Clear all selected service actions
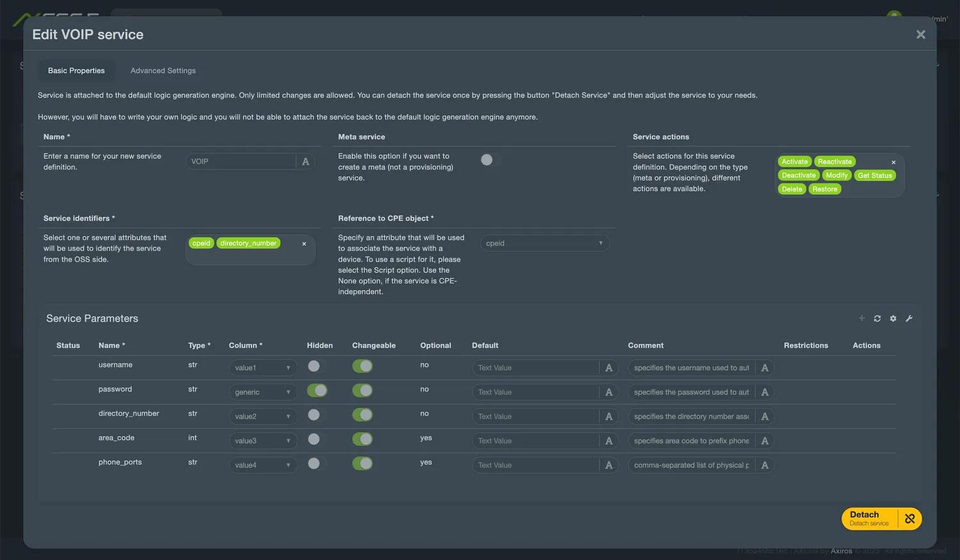Viewport: 960px width, 560px height. 893,161
